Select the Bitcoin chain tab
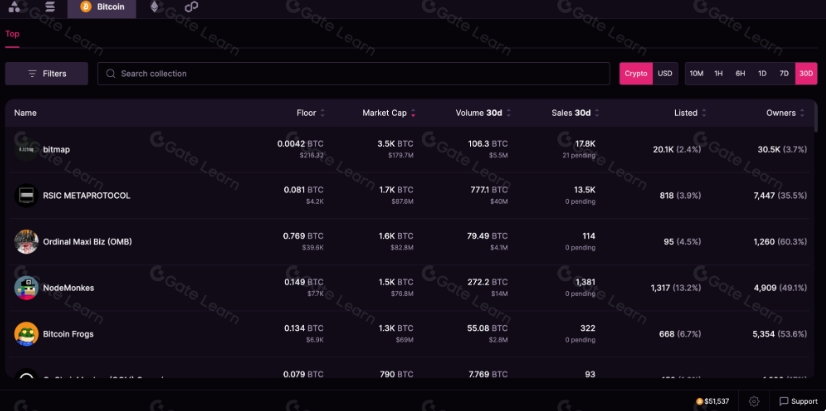Screen dimensions: 826x411 [x=102, y=7]
